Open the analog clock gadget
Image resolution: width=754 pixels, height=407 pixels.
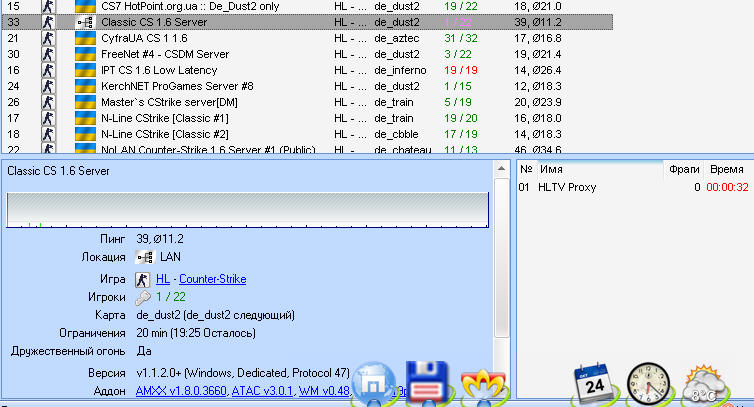click(x=649, y=383)
